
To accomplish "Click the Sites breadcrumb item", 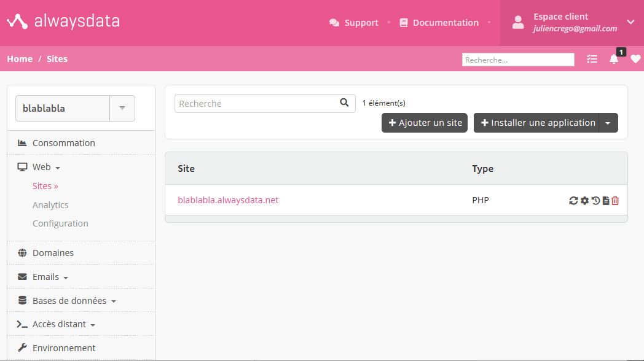I will click(x=57, y=59).
